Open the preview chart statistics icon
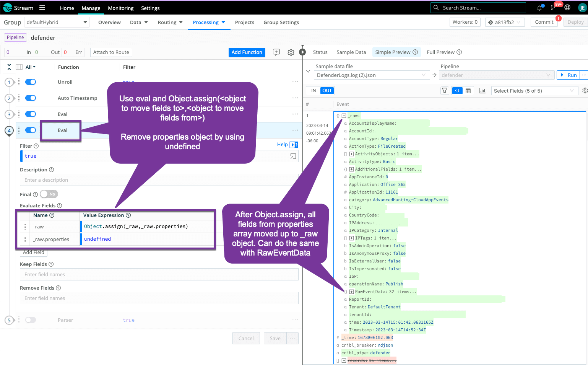The image size is (588, 365). click(482, 91)
